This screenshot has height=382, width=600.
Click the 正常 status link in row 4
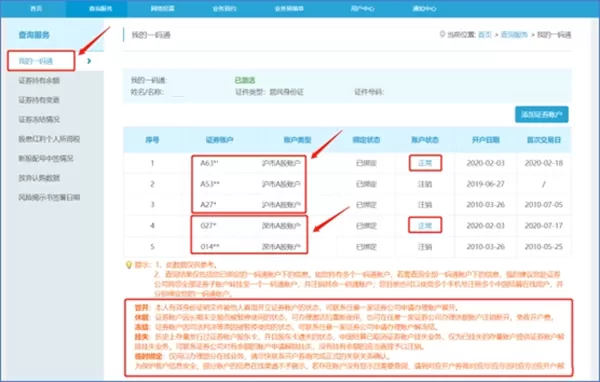(x=425, y=225)
